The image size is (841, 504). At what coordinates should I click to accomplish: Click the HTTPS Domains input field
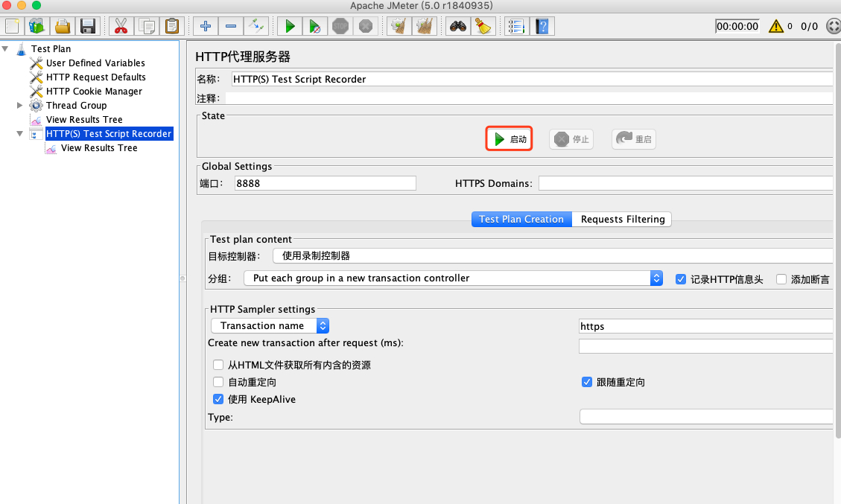[685, 183]
